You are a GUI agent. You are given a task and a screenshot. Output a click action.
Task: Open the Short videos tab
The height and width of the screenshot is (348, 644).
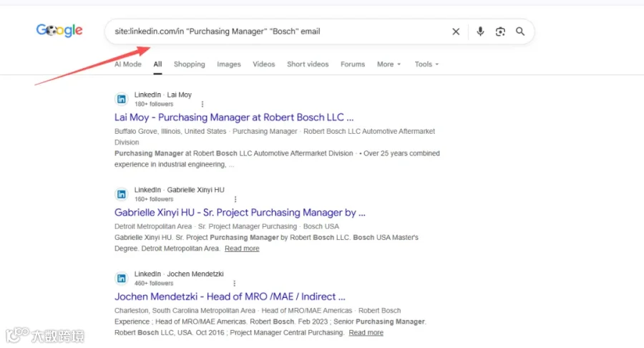[308, 64]
